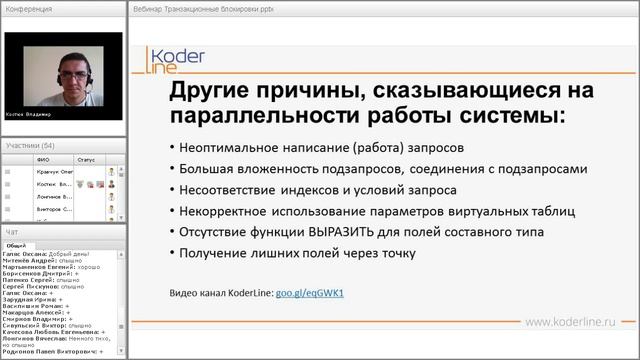Screen dimensions: 640x360
Task: Select participant row Кравчук Олег
Action: pyautogui.click(x=60, y=172)
